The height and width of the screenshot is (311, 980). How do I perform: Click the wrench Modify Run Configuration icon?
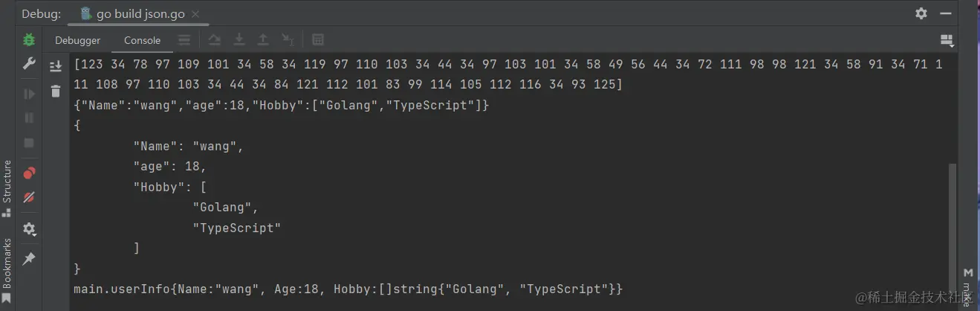[29, 64]
